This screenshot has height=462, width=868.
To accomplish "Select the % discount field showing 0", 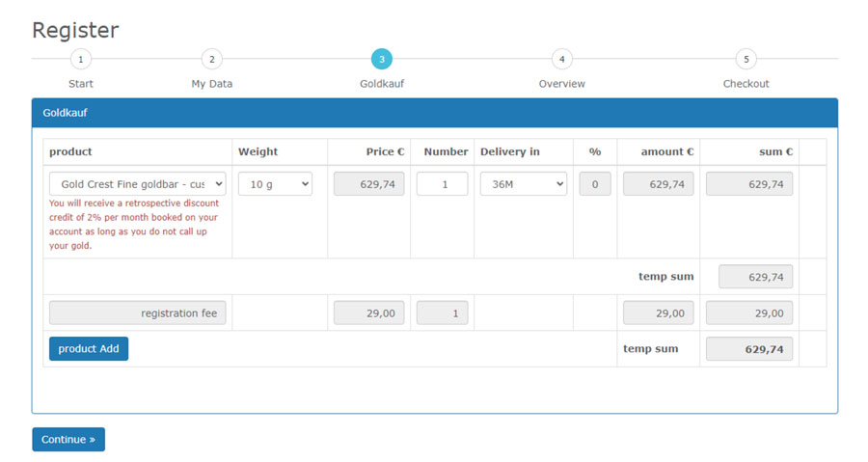I will pos(595,184).
